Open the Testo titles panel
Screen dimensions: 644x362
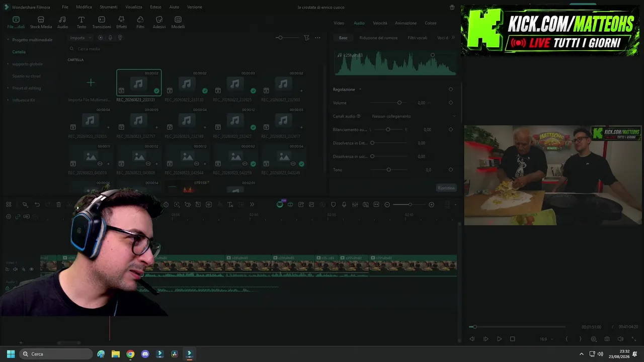coord(81,22)
